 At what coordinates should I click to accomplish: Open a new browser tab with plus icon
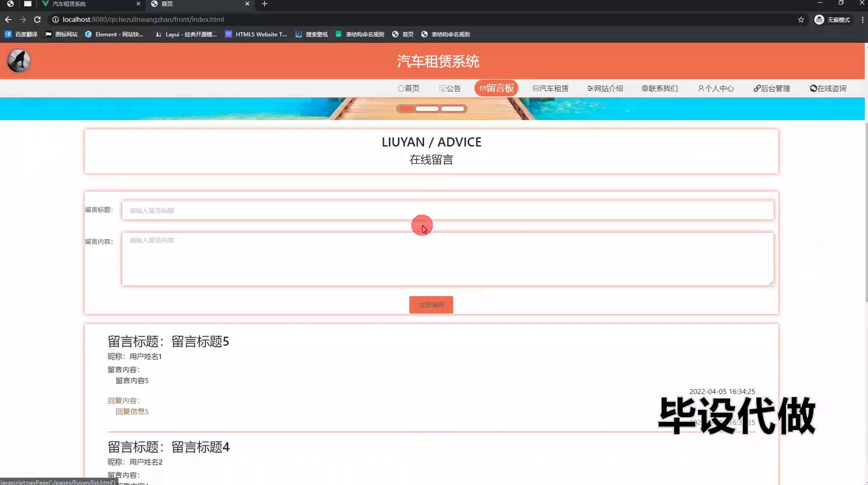click(x=264, y=4)
